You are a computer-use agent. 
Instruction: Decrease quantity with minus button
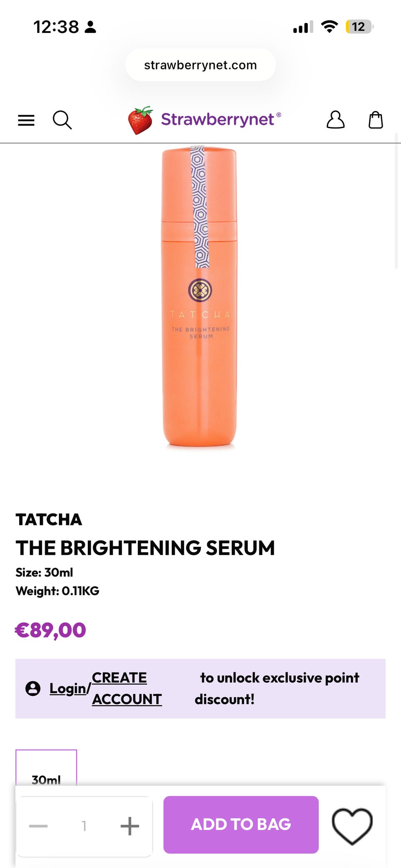point(38,826)
